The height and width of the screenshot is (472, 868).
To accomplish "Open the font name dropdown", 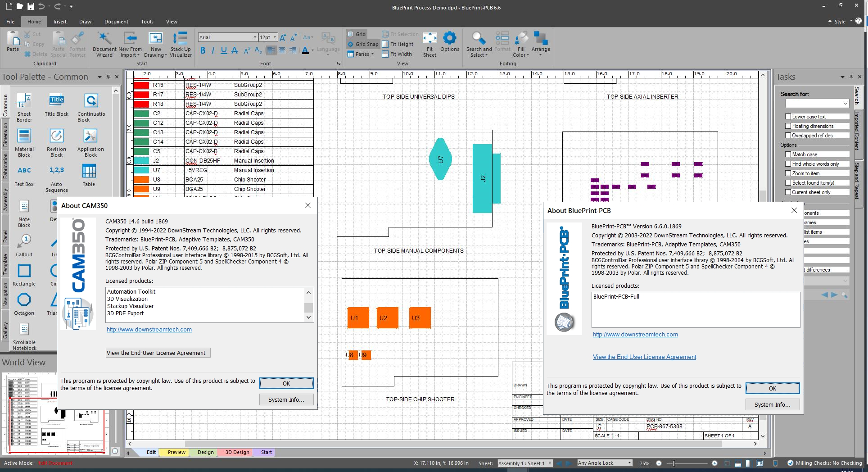I will (254, 37).
